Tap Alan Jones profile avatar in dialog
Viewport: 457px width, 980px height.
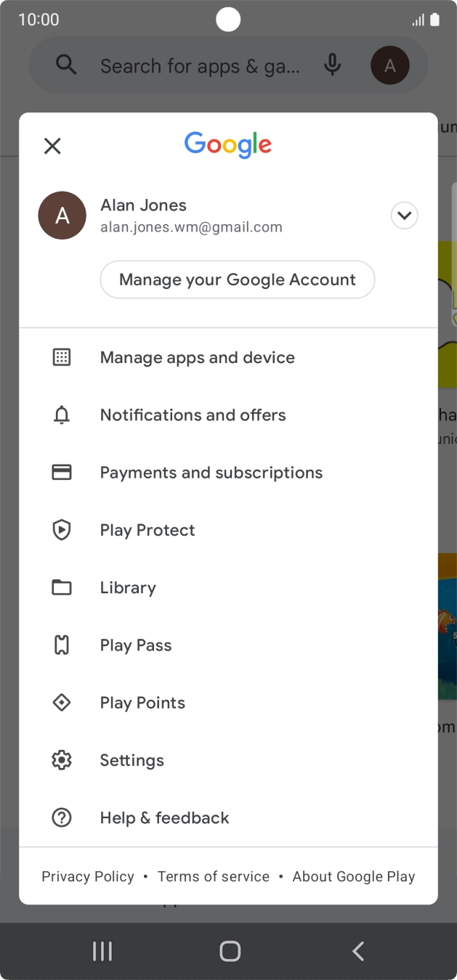62,216
